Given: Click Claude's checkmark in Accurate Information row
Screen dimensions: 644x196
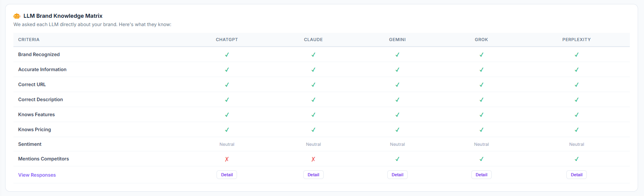Looking at the screenshot, I should click(314, 70).
